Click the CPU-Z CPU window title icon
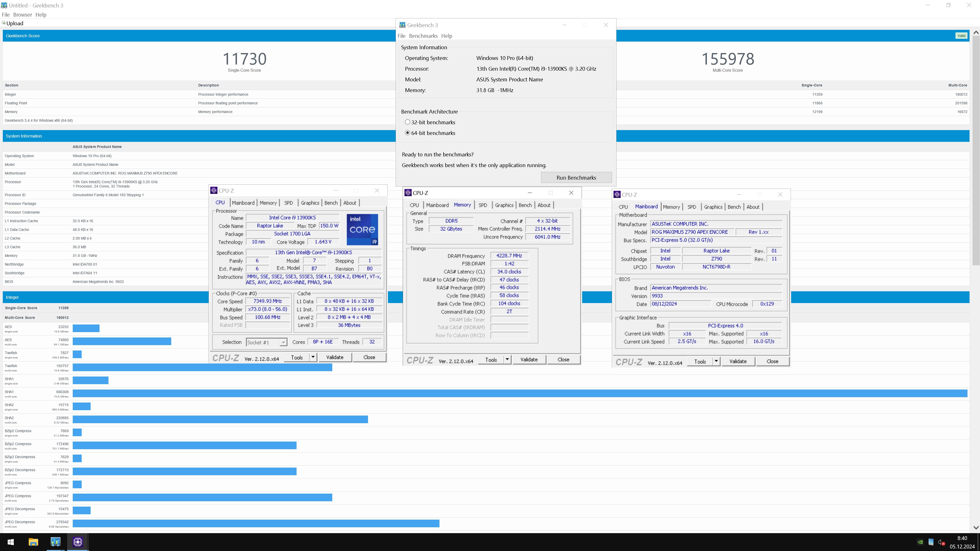 tap(214, 191)
